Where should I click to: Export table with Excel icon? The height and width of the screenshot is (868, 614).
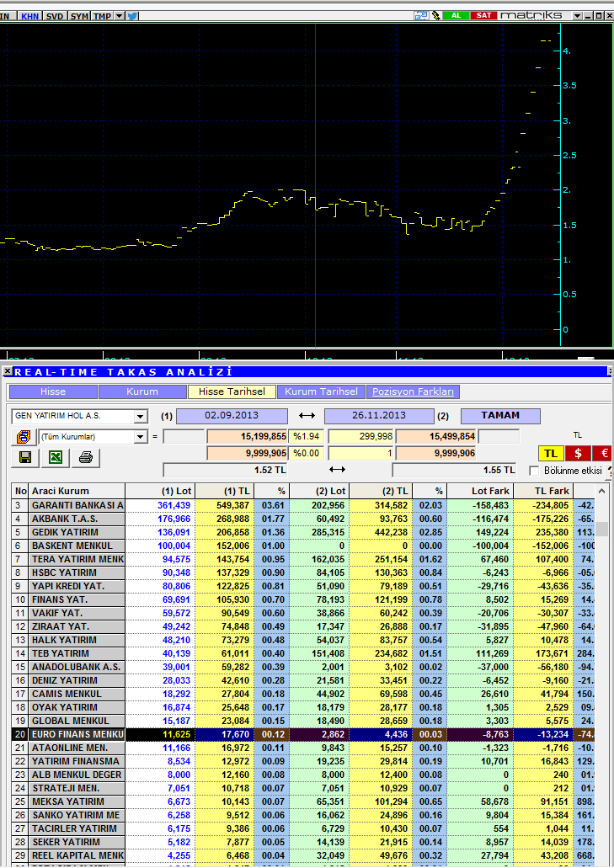click(56, 457)
